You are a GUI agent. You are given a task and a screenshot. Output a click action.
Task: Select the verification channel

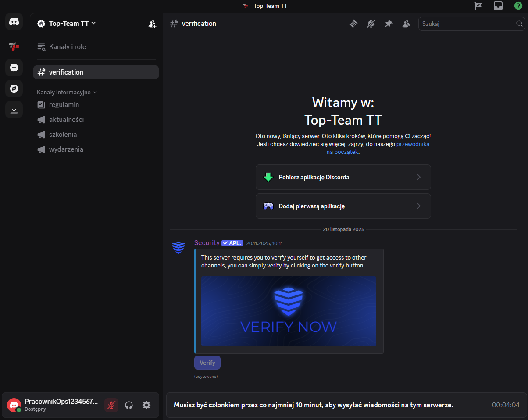click(96, 72)
